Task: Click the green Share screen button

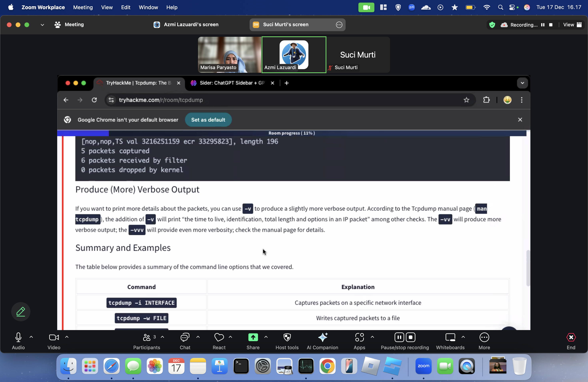Action: 253,337
